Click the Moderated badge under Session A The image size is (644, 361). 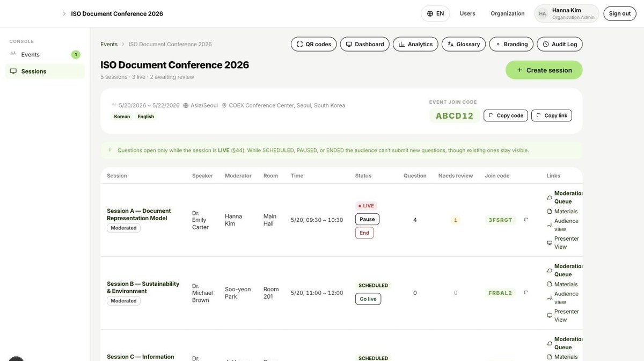123,228
